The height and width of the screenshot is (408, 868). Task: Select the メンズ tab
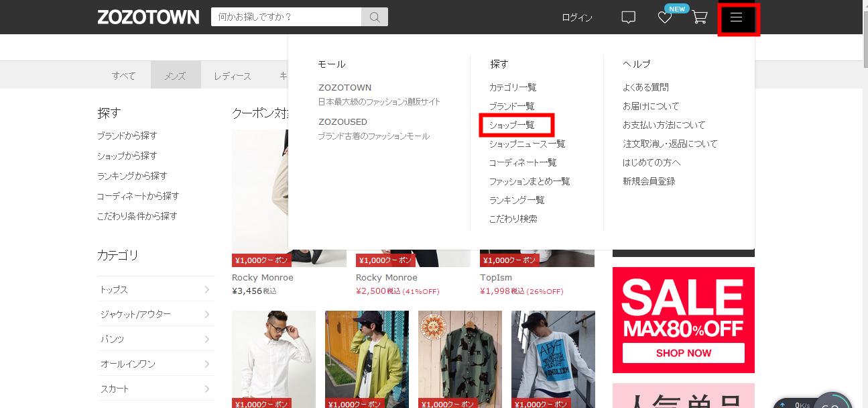point(176,76)
